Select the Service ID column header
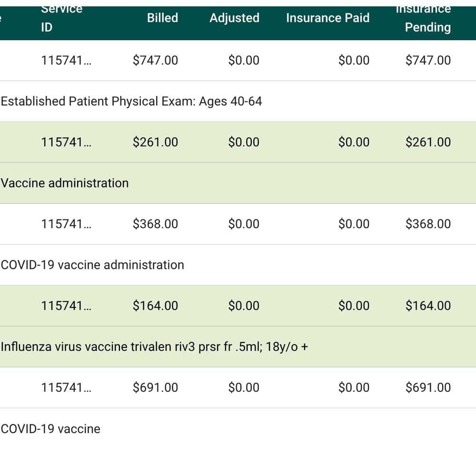The height and width of the screenshot is (454, 476). pos(61,19)
